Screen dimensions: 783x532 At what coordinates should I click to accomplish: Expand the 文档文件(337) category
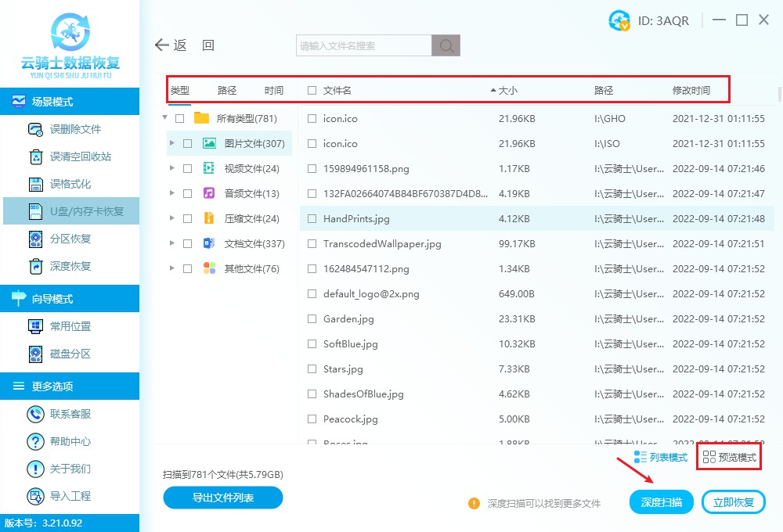pyautogui.click(x=171, y=243)
